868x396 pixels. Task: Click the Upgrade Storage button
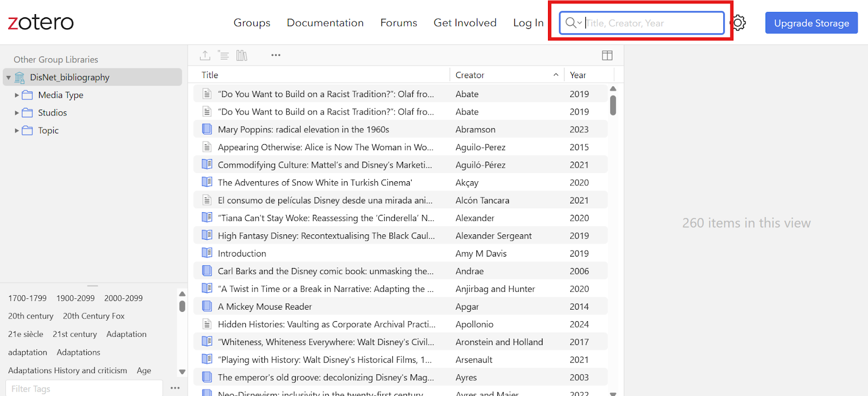[812, 23]
